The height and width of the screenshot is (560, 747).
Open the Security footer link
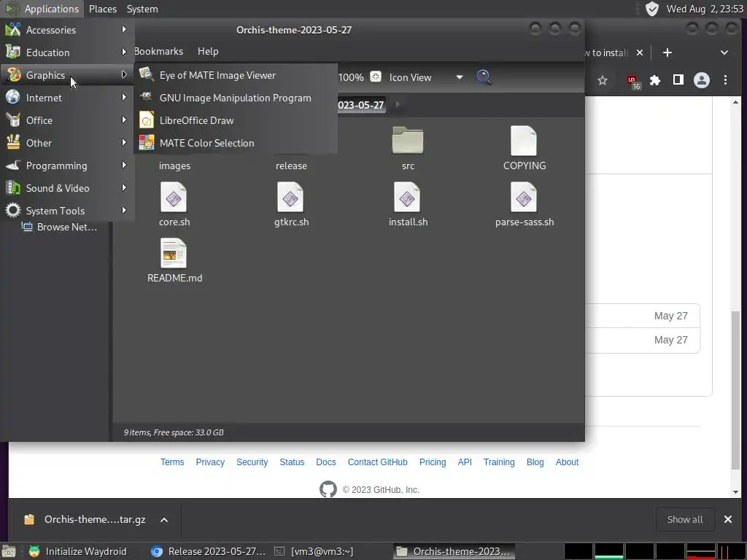tap(252, 462)
